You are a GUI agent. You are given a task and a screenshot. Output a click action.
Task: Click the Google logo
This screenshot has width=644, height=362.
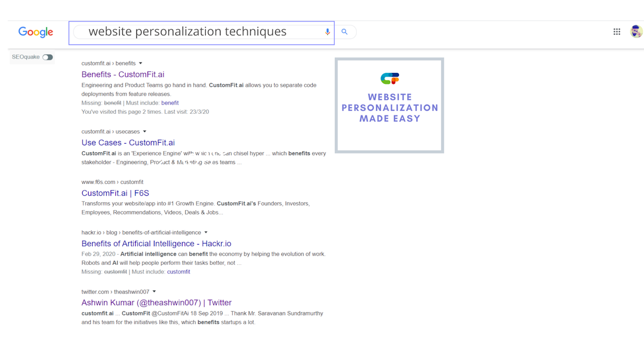click(35, 32)
